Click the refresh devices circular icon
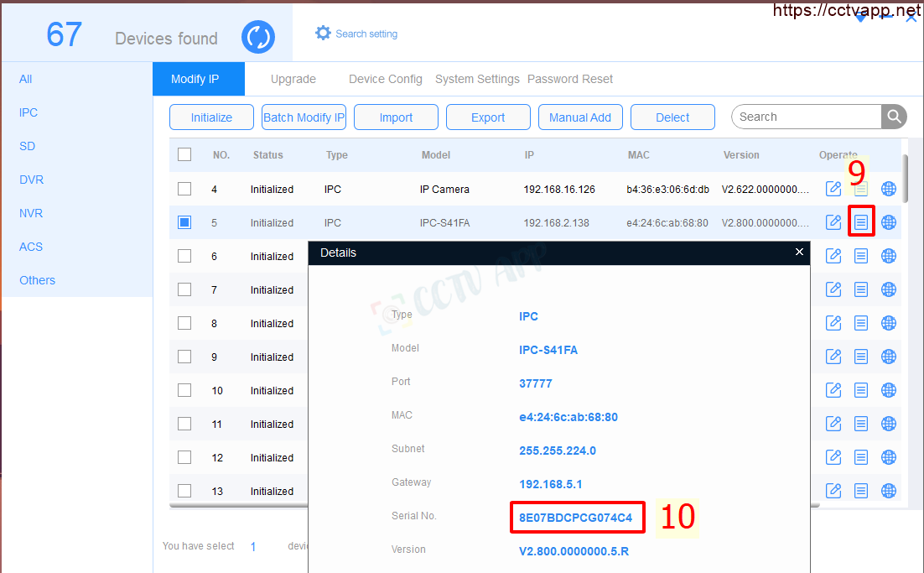The height and width of the screenshot is (573, 924). click(258, 37)
